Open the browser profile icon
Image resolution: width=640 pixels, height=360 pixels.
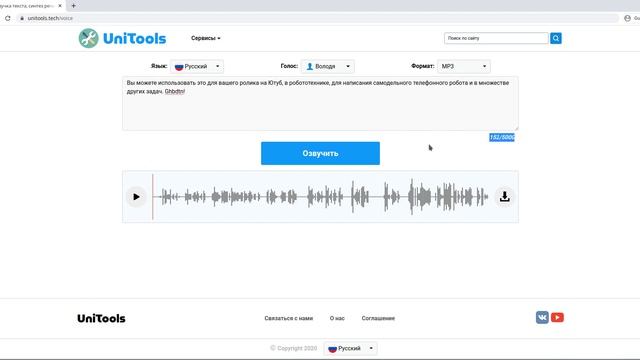coord(627,18)
